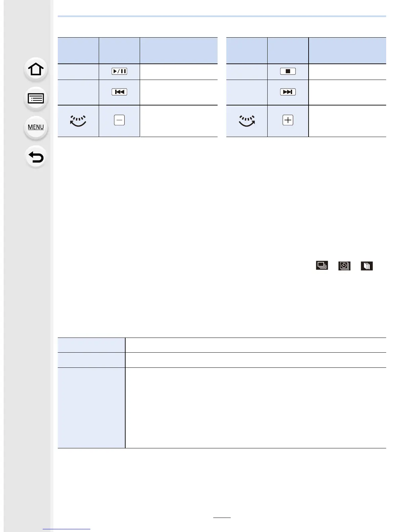This screenshot has height=532, width=411.
Task: Click the stop icon in table
Action: (x=288, y=71)
